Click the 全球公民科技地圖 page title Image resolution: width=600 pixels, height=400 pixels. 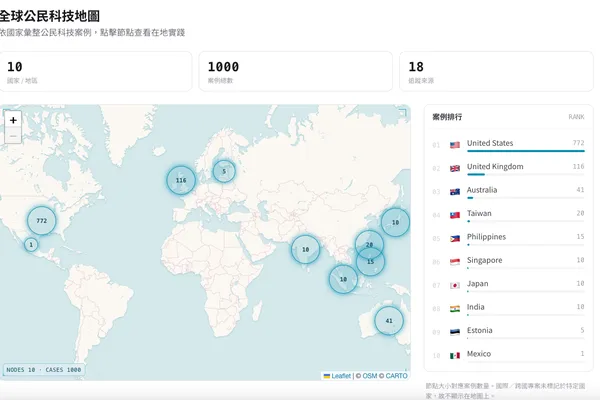click(49, 16)
